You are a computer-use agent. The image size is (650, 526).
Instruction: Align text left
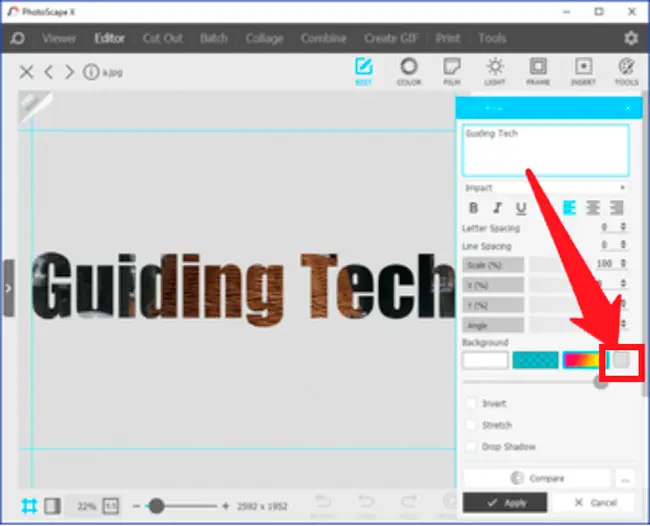[x=569, y=208]
